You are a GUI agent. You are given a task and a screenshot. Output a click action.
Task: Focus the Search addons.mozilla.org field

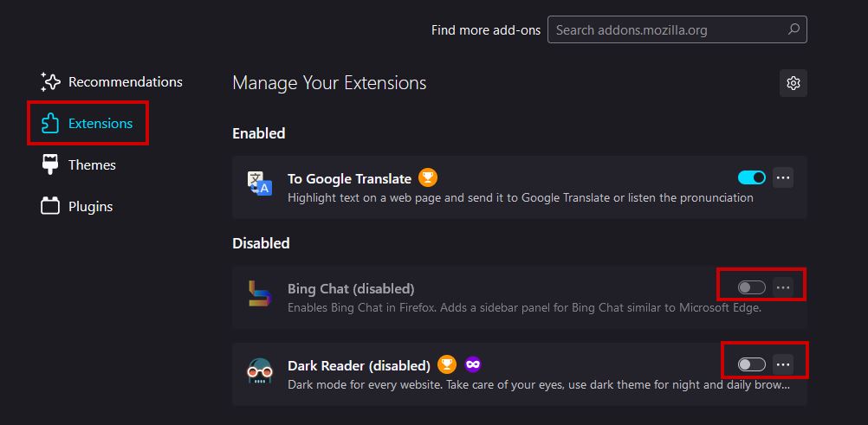coord(669,29)
